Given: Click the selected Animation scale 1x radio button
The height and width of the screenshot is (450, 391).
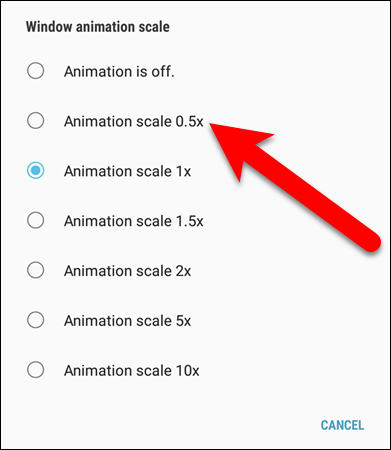Looking at the screenshot, I should click(x=35, y=170).
